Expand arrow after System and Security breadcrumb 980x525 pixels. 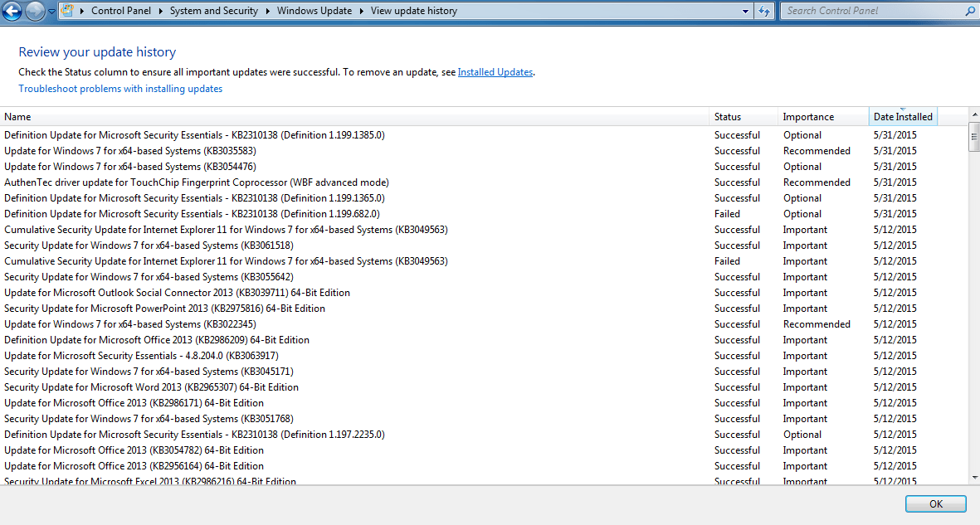pyautogui.click(x=268, y=12)
